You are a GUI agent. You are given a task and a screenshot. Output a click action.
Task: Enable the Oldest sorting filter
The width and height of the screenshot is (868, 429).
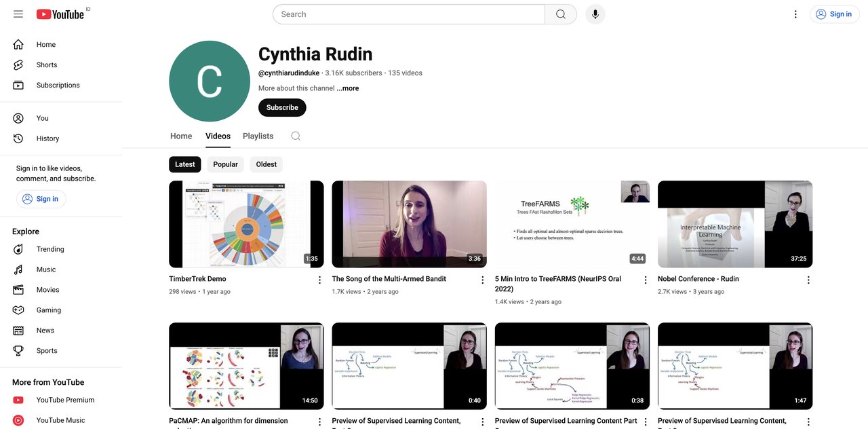click(x=266, y=164)
